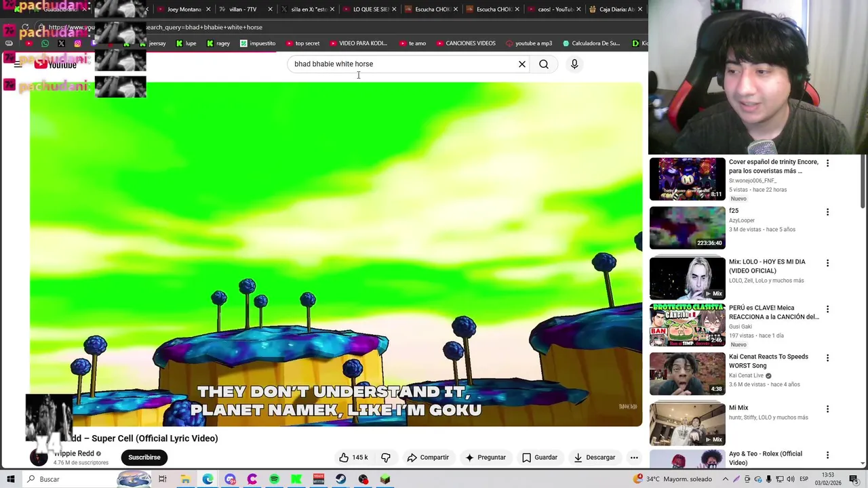This screenshot has width=868, height=488.
Task: Open Mix: LOLO HOY ES MI DIA thumbnail
Action: coord(688,279)
